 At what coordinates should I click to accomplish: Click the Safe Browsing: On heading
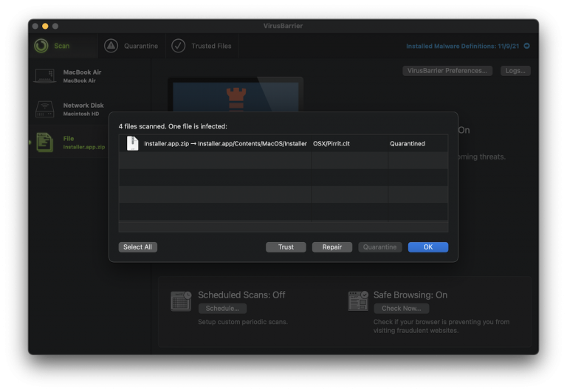point(410,295)
